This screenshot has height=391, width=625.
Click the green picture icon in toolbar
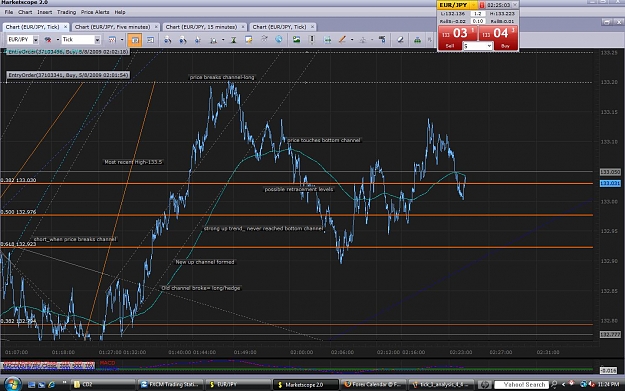(x=296, y=39)
